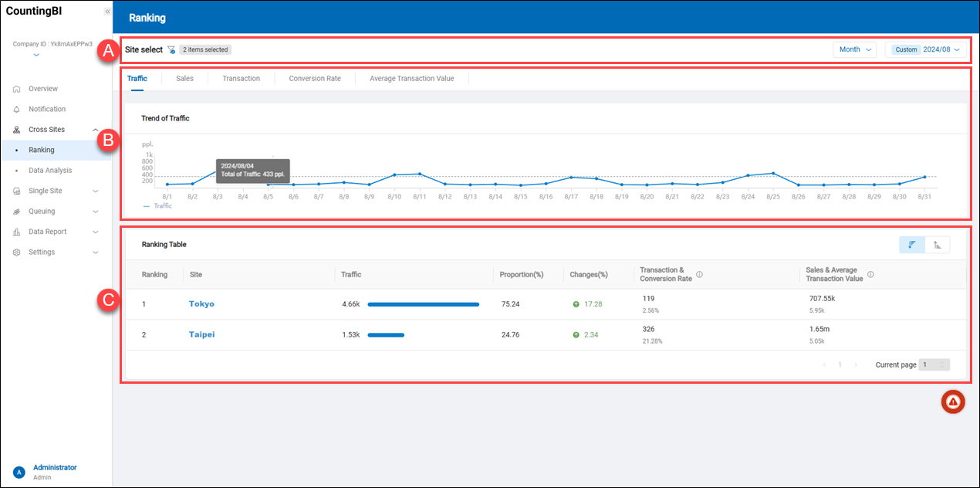Screen dimensions: 980x488
Task: Open the Taipei site link
Action: pos(201,335)
